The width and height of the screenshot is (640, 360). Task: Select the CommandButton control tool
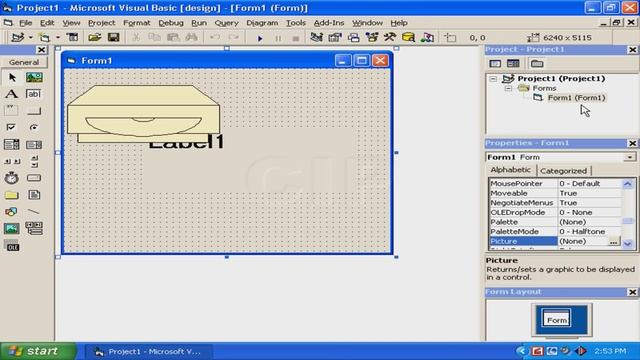click(34, 111)
